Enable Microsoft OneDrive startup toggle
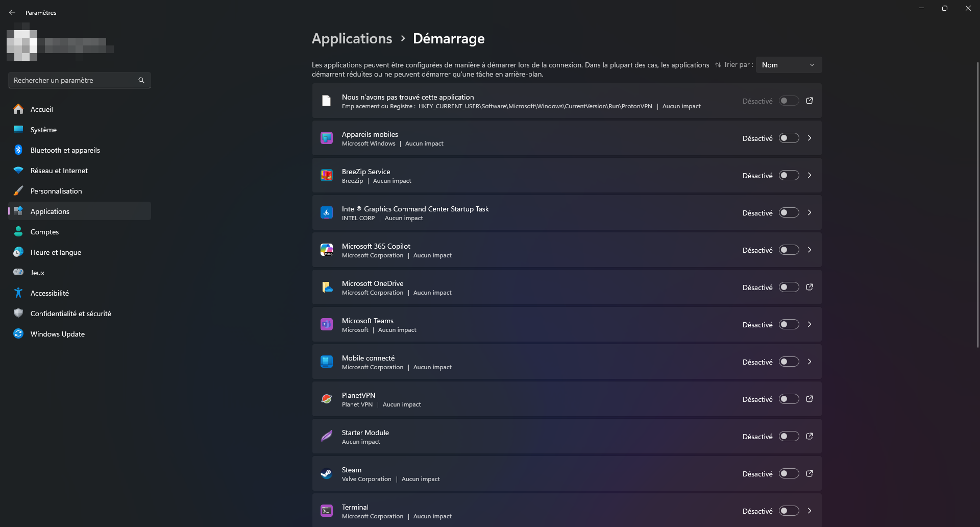The height and width of the screenshot is (527, 980). click(789, 287)
